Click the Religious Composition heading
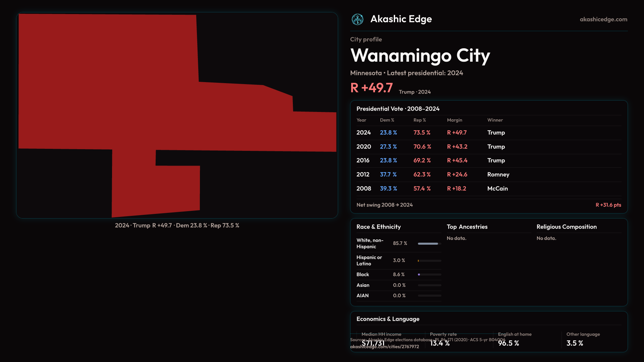The height and width of the screenshot is (362, 644). (567, 227)
